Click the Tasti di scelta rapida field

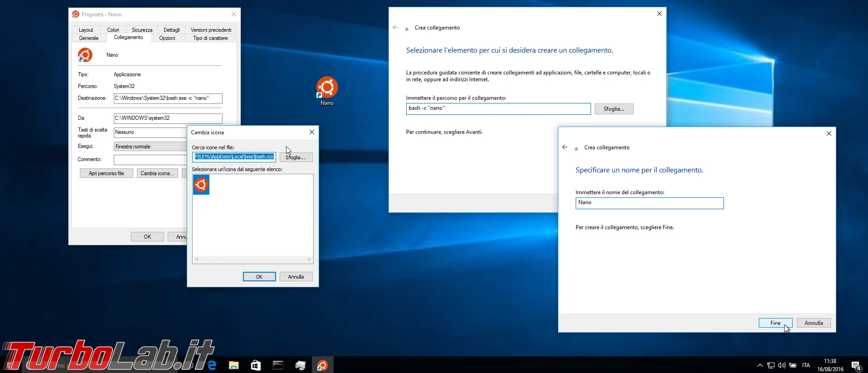[x=150, y=133]
